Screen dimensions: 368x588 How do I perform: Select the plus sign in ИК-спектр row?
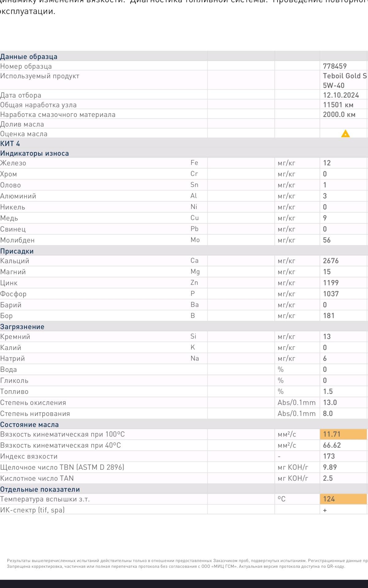325,510
